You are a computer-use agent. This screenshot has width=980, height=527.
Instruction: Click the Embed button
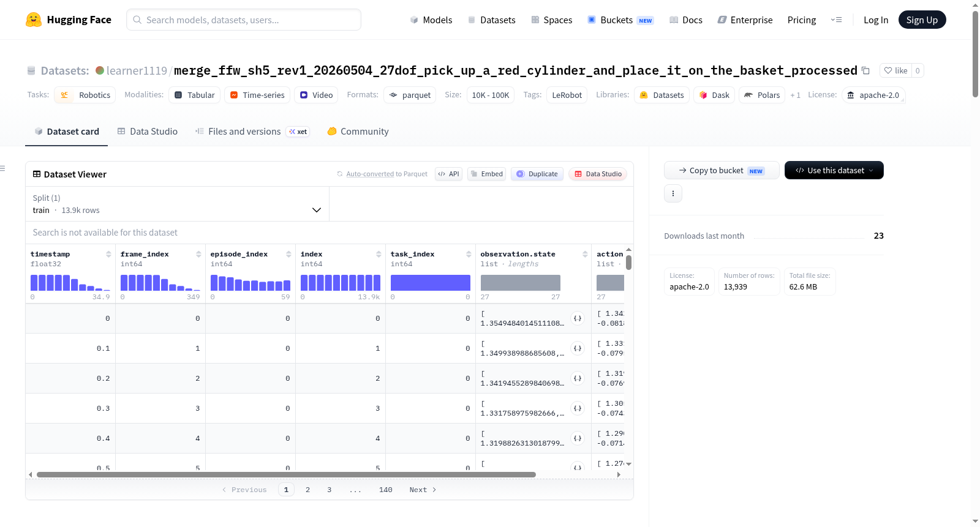[486, 174]
